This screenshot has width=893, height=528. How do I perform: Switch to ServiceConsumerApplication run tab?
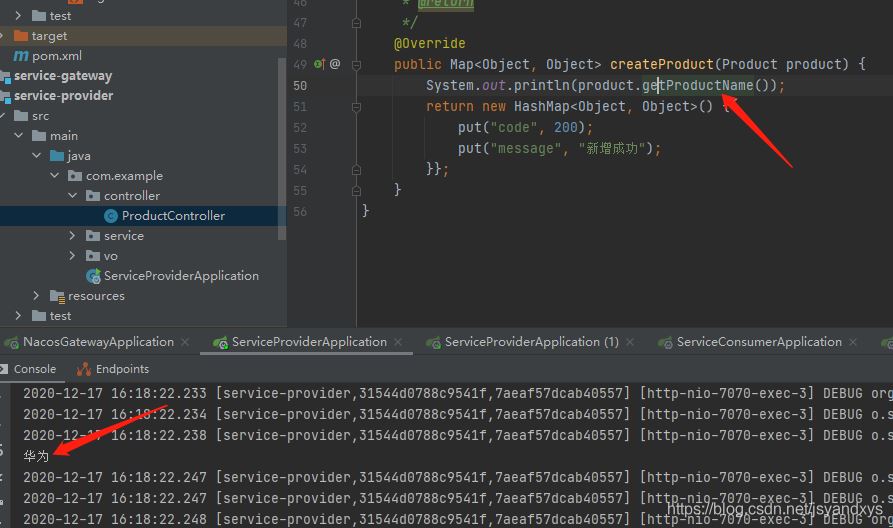759,342
